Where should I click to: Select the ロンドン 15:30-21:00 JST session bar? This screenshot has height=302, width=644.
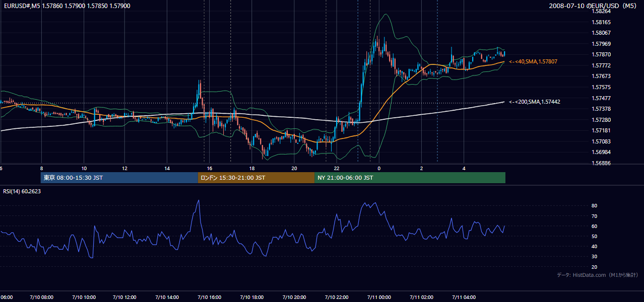[256, 178]
